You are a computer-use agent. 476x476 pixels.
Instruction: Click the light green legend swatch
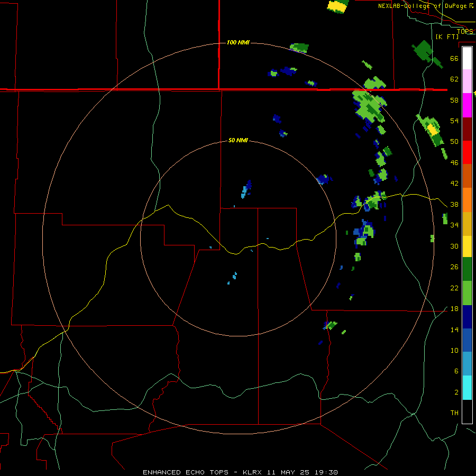467,293
